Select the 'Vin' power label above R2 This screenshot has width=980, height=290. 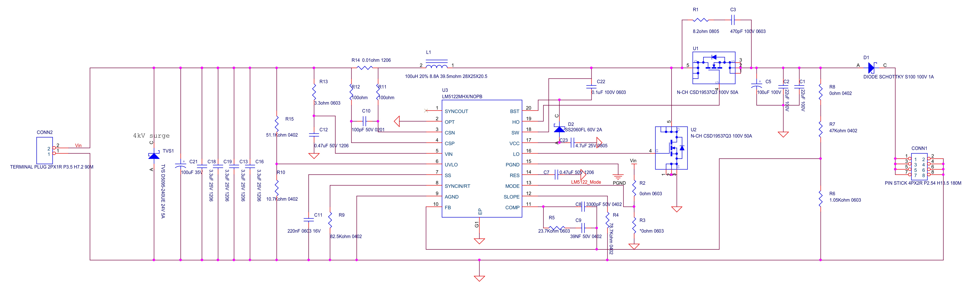[x=633, y=161]
